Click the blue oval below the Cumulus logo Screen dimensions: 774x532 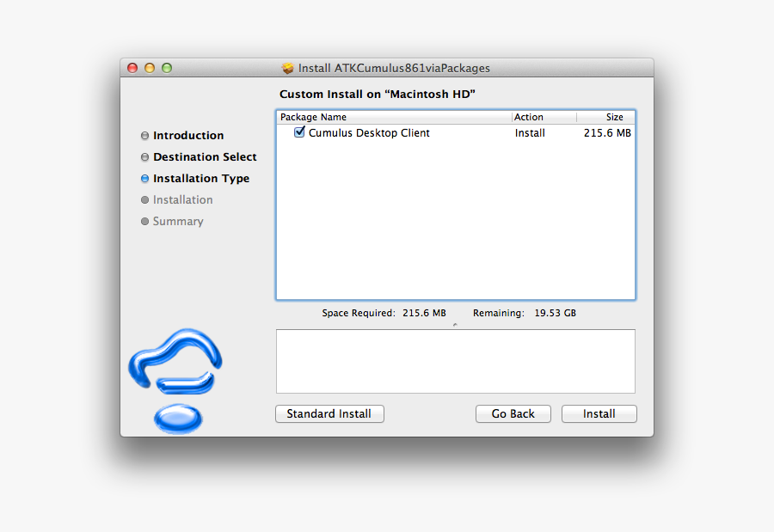tap(177, 420)
